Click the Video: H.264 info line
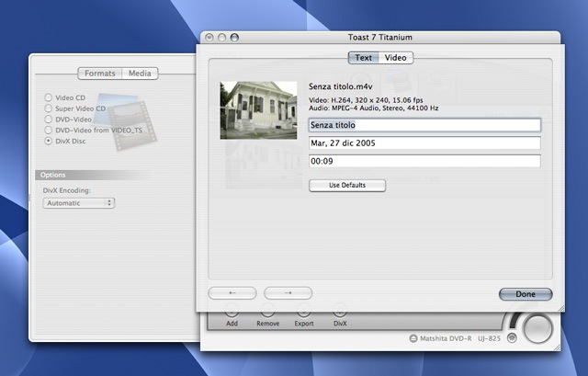Screen dimensions: 588x376 coord(366,100)
